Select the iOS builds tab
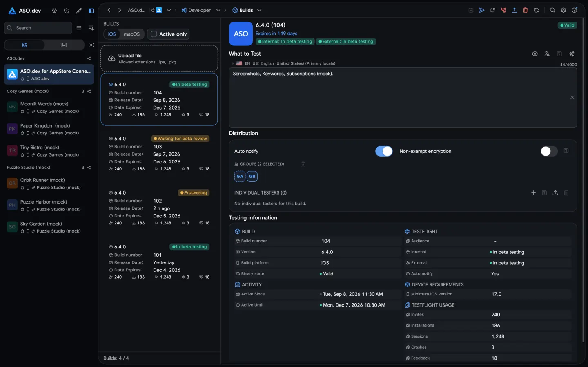The image size is (588, 367). coord(112,34)
